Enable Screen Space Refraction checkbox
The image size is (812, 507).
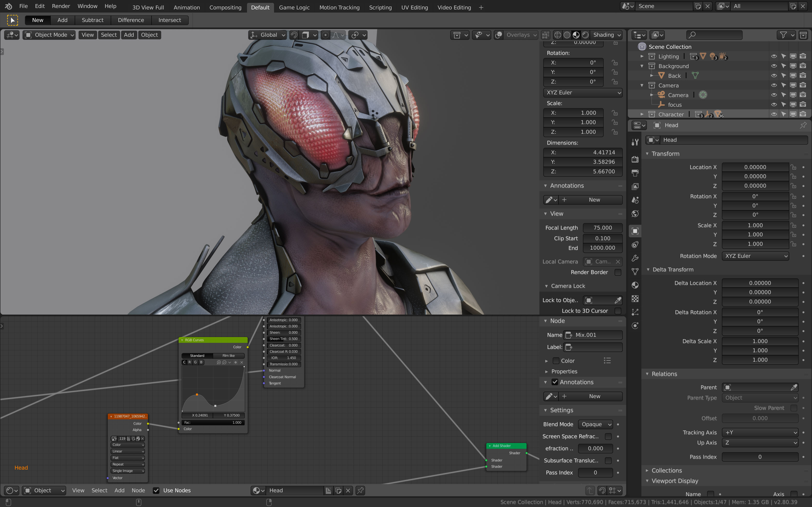(608, 436)
